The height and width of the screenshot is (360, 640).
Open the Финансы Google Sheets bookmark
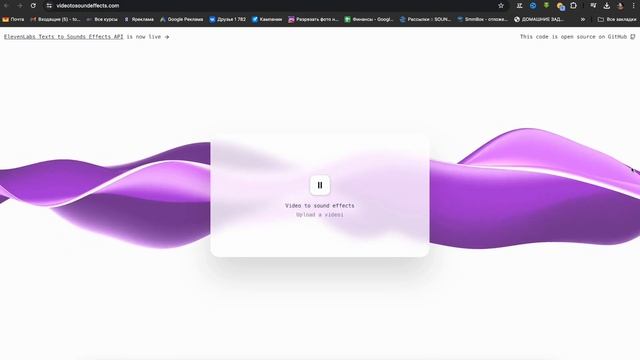click(x=369, y=19)
